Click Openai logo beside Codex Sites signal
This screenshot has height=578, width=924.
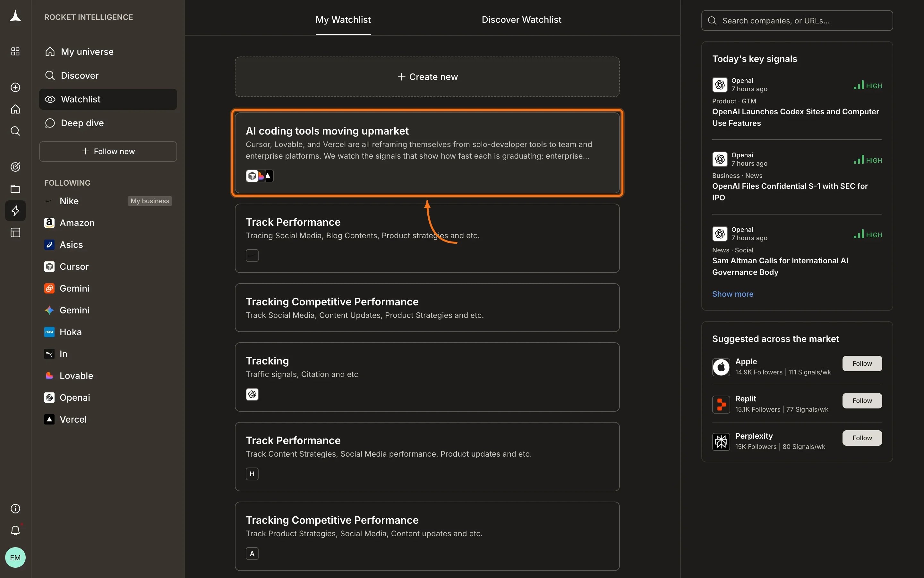pos(720,85)
